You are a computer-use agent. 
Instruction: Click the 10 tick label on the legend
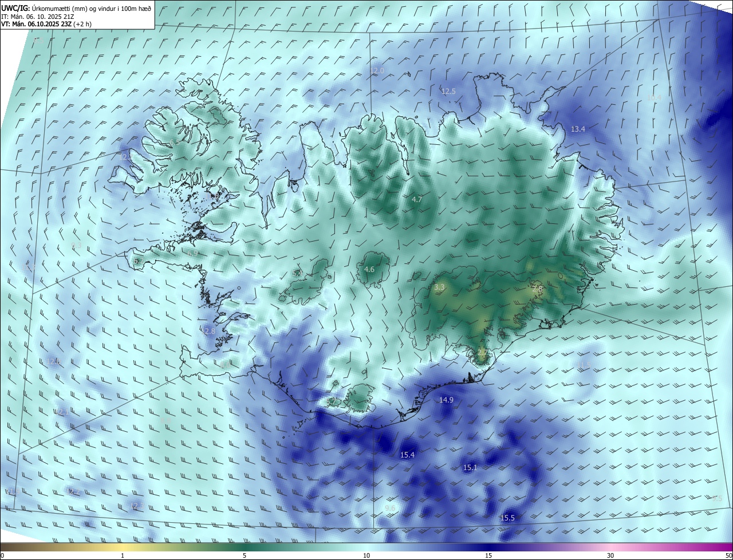tap(366, 555)
